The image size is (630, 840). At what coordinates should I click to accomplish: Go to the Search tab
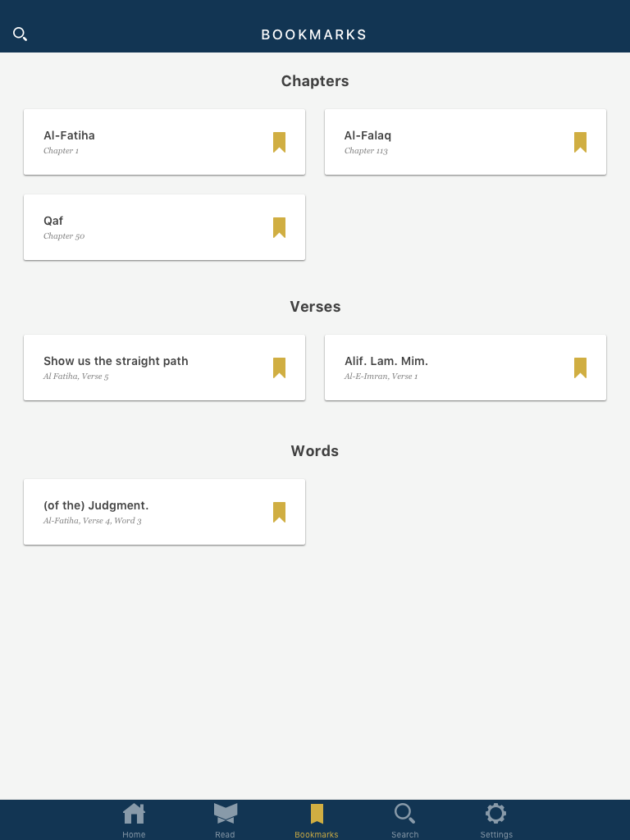[404, 820]
